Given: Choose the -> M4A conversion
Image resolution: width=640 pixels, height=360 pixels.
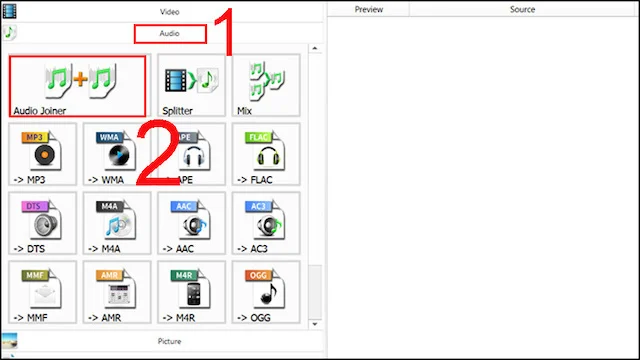Looking at the screenshot, I should pyautogui.click(x=117, y=223).
